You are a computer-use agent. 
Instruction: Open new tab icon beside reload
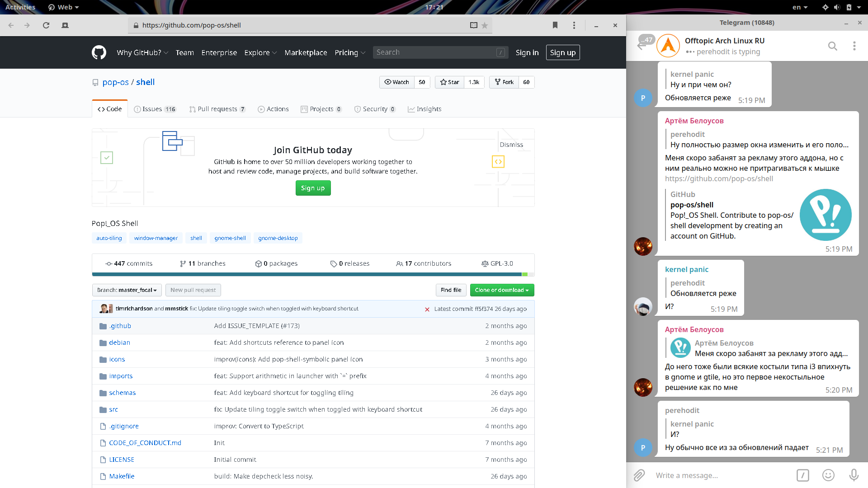click(x=65, y=25)
